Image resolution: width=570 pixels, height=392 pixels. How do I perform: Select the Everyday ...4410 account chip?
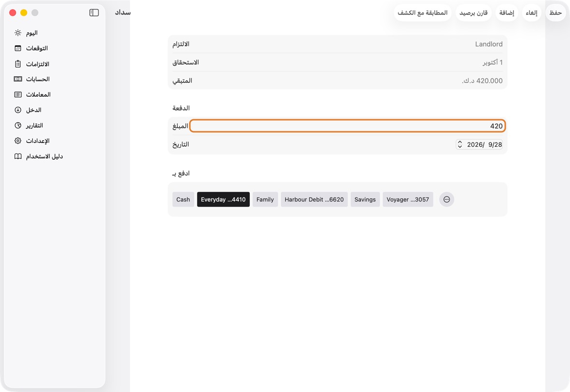click(x=223, y=199)
